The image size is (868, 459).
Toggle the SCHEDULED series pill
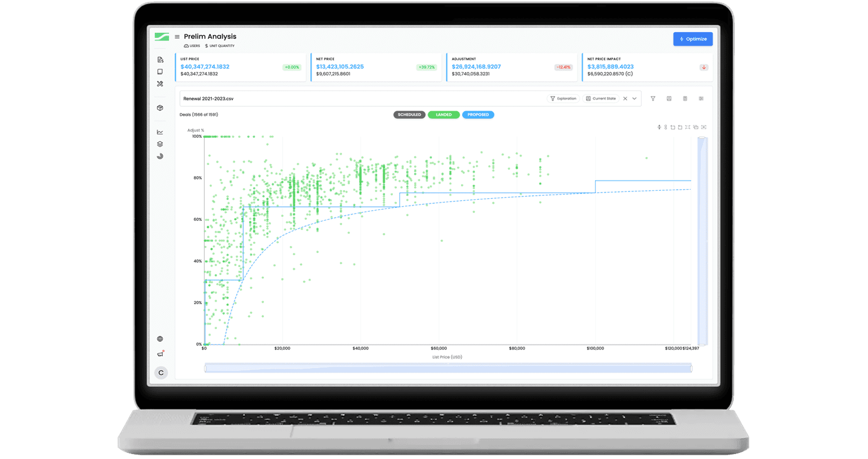(x=409, y=115)
